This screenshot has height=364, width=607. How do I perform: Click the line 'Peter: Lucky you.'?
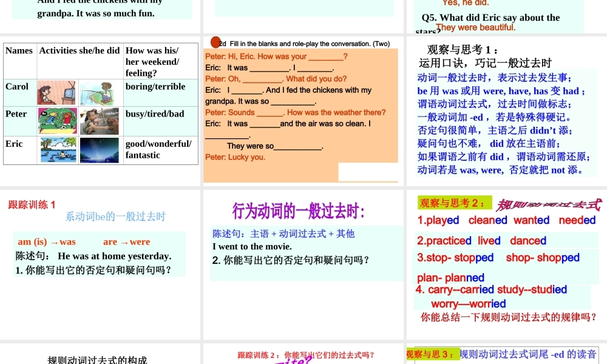pos(236,157)
